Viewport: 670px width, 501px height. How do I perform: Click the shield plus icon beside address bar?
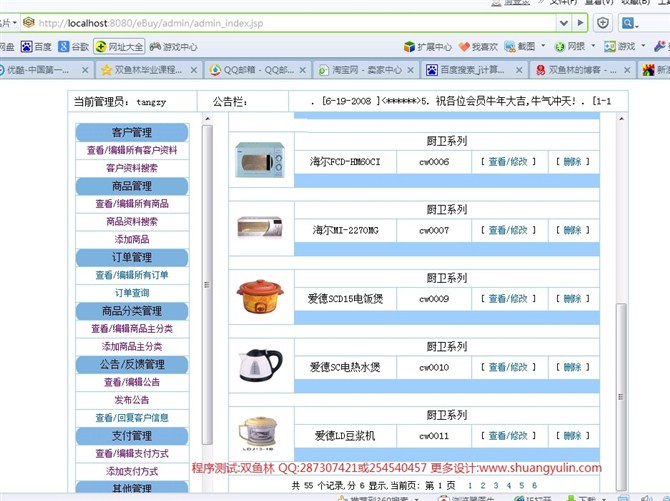pos(602,23)
